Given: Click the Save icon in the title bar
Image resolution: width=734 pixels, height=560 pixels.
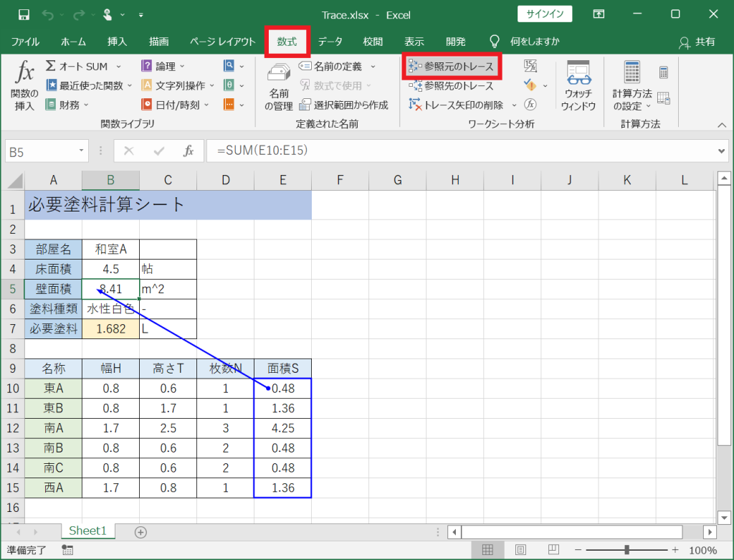Looking at the screenshot, I should click(x=24, y=15).
